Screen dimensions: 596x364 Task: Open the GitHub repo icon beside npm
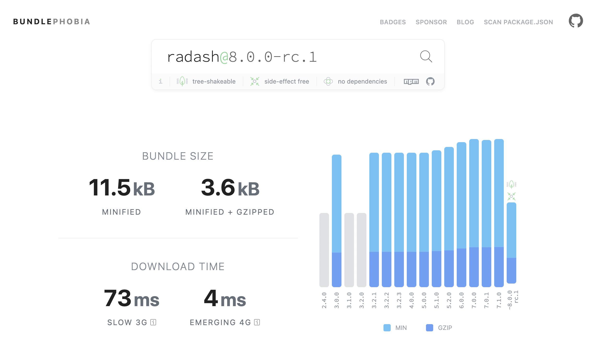click(x=430, y=81)
